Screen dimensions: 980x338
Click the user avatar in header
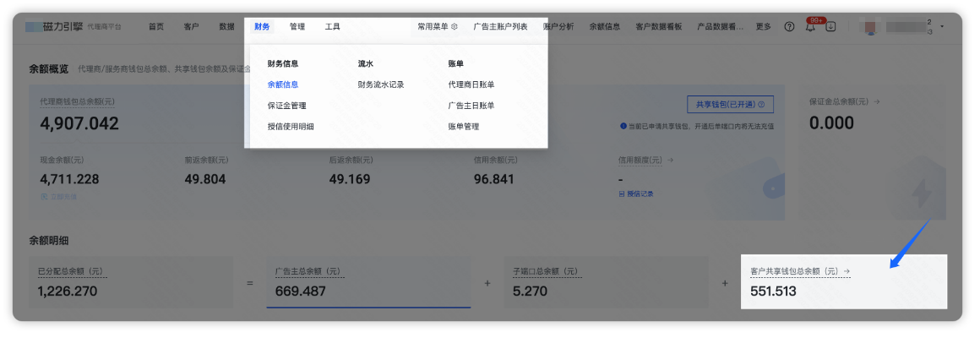(x=871, y=27)
